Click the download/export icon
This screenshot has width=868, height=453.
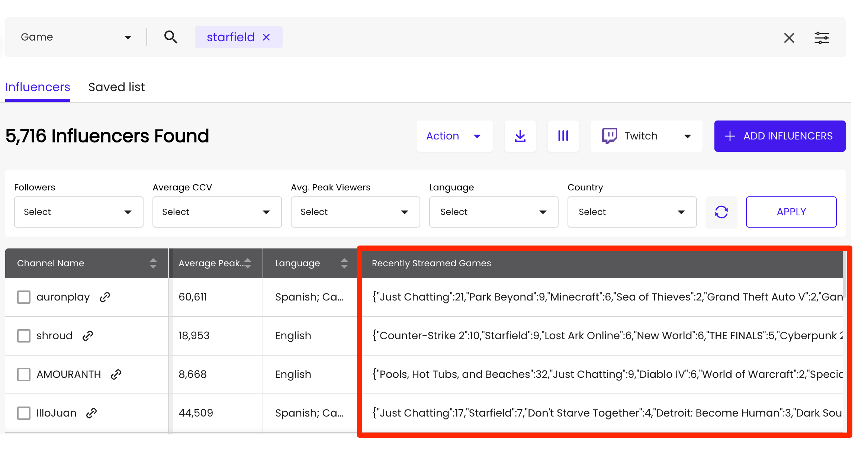click(520, 136)
